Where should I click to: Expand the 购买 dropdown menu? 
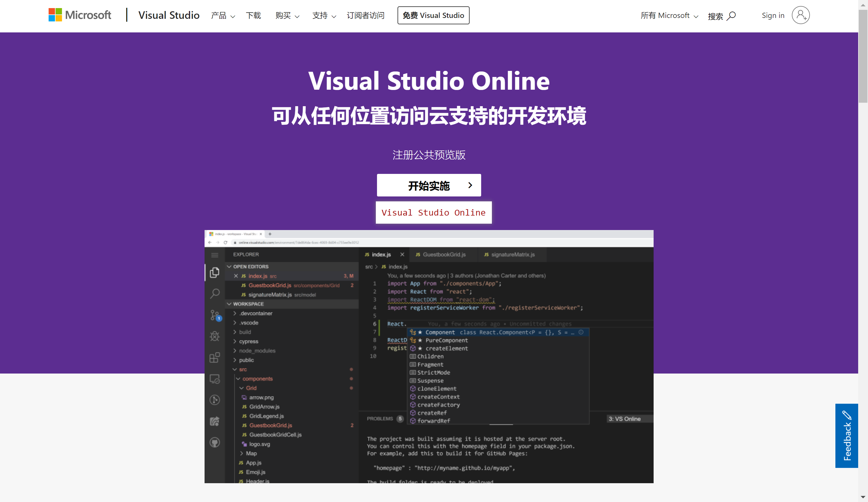287,16
